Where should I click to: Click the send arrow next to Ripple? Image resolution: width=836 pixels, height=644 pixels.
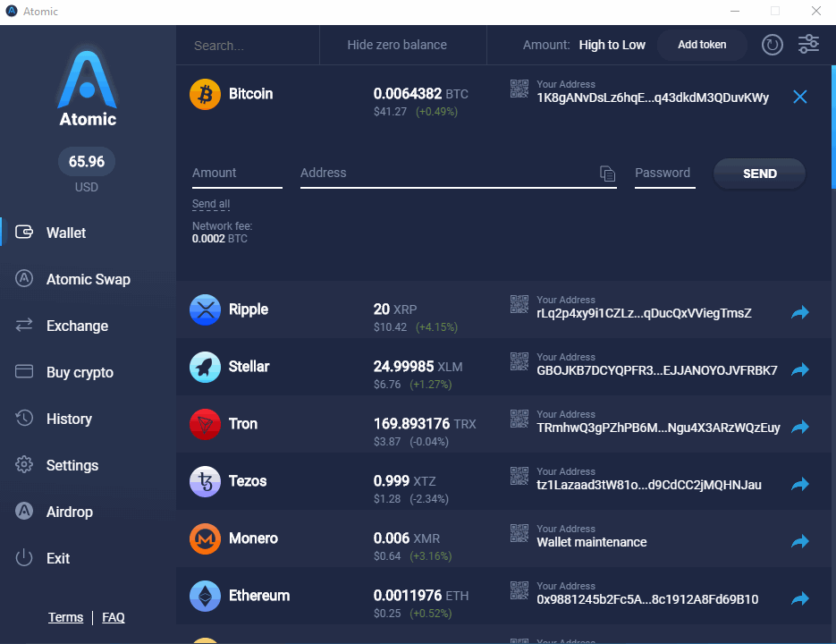(x=800, y=312)
